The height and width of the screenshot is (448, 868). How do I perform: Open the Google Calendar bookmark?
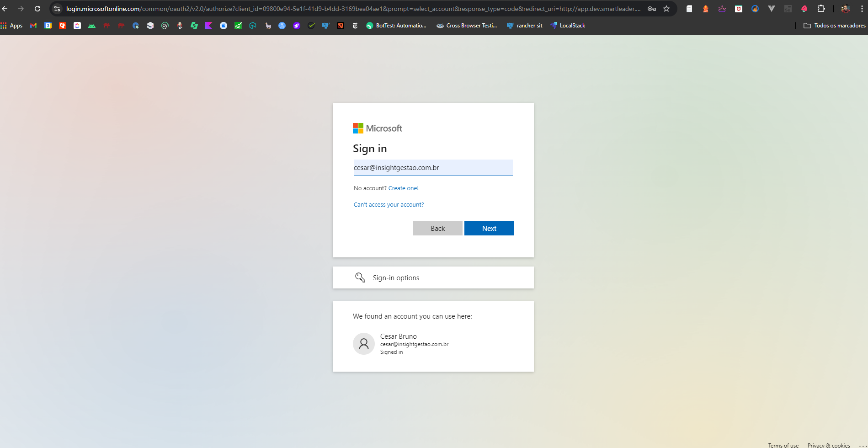[x=48, y=26]
